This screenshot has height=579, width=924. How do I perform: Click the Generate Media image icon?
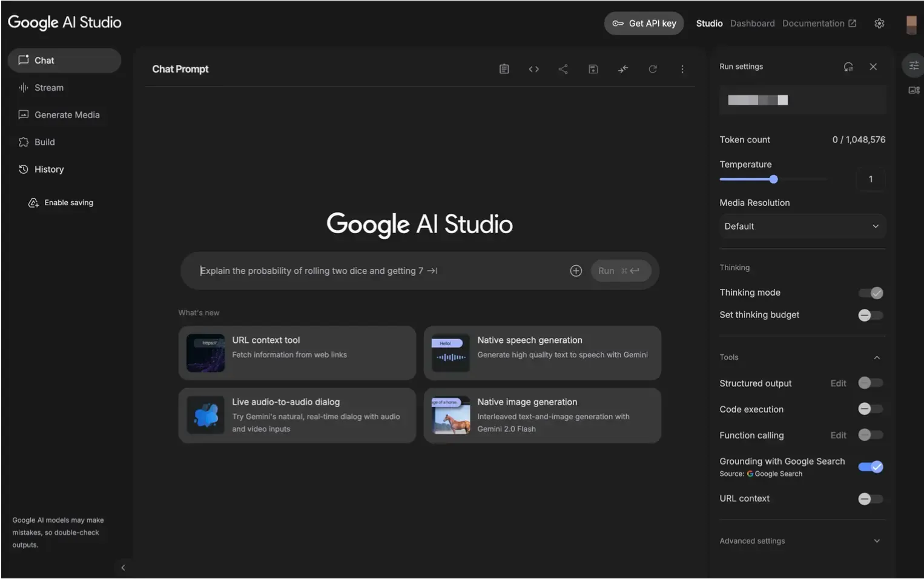(x=24, y=114)
